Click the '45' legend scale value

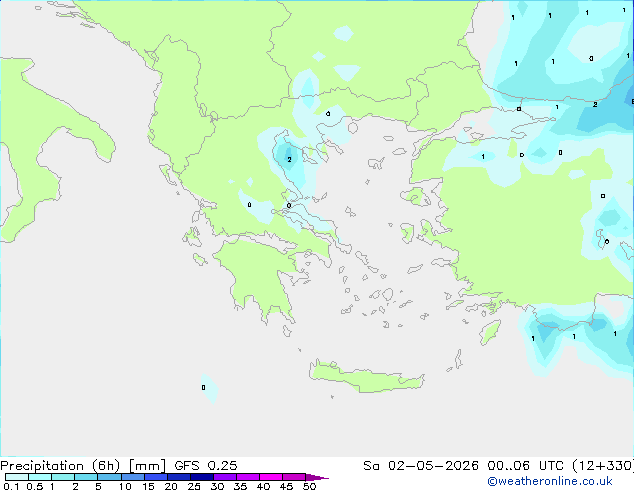[286, 486]
